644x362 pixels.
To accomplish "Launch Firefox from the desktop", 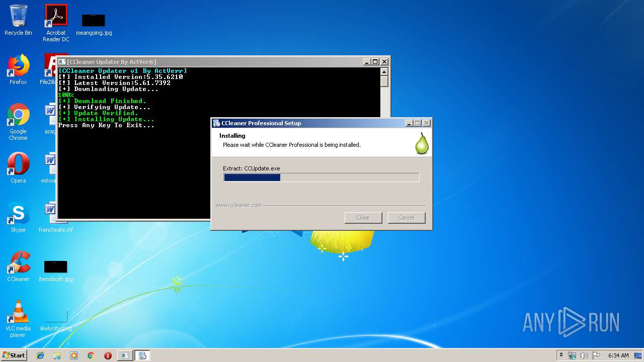I will point(18,69).
